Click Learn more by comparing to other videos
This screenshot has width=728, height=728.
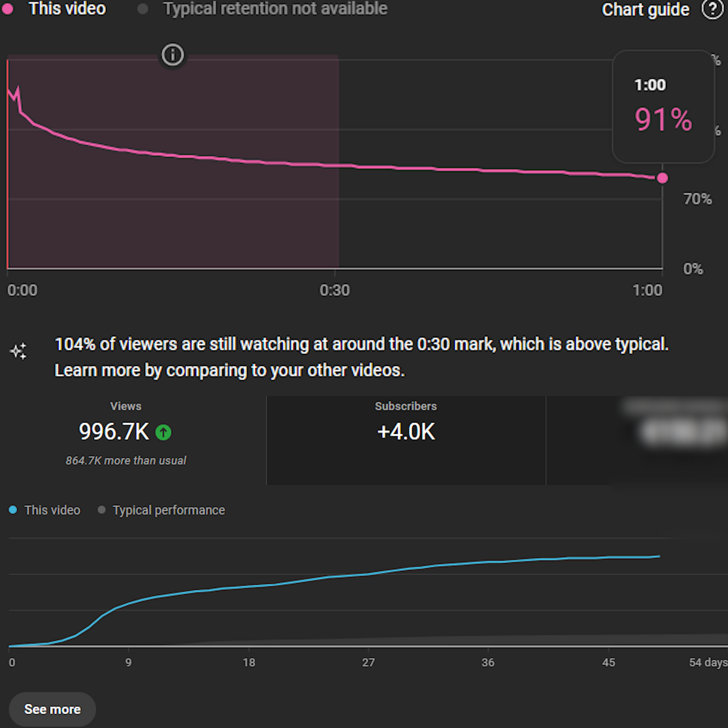(x=229, y=370)
